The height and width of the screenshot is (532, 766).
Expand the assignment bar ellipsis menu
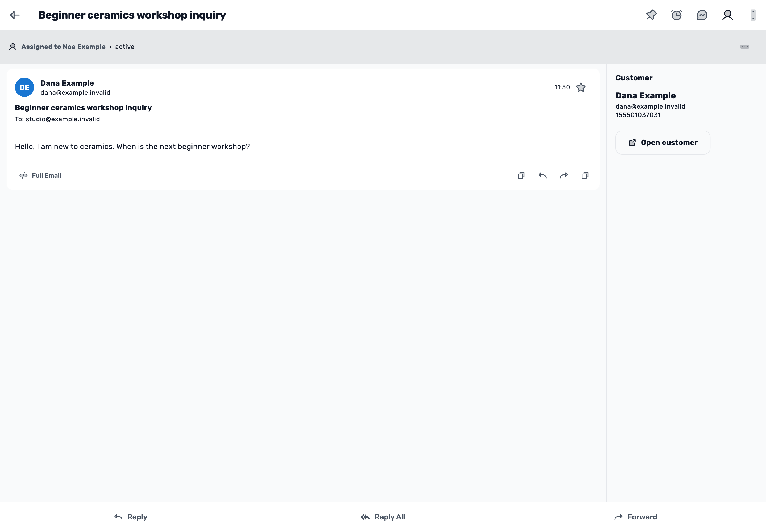click(745, 47)
